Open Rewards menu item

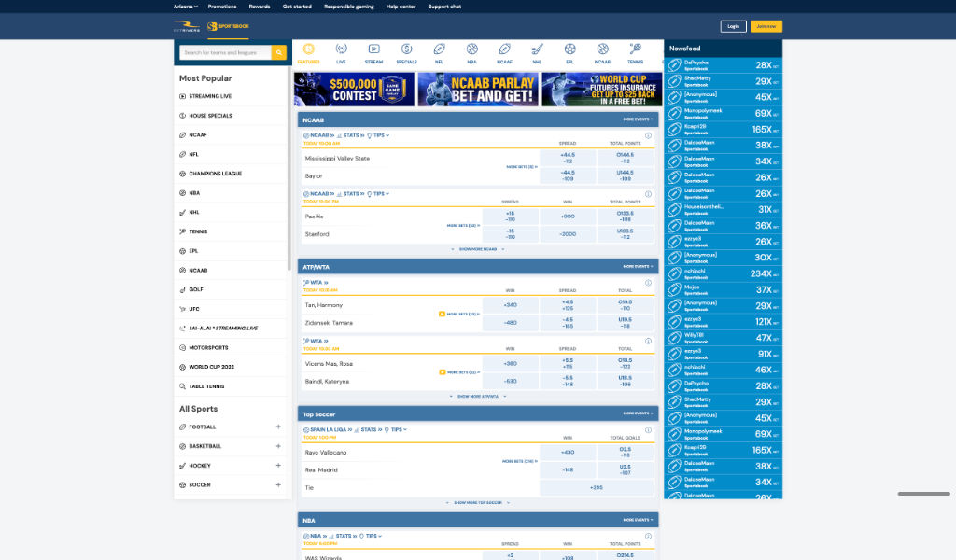[260, 7]
